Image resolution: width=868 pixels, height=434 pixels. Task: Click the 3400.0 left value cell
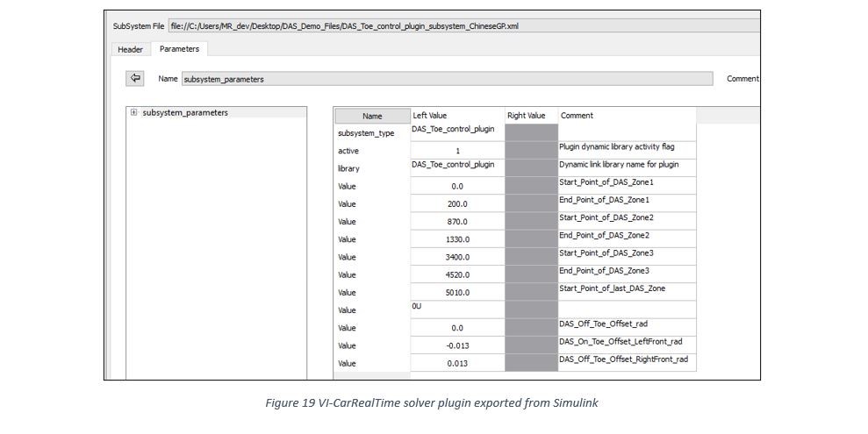click(457, 257)
